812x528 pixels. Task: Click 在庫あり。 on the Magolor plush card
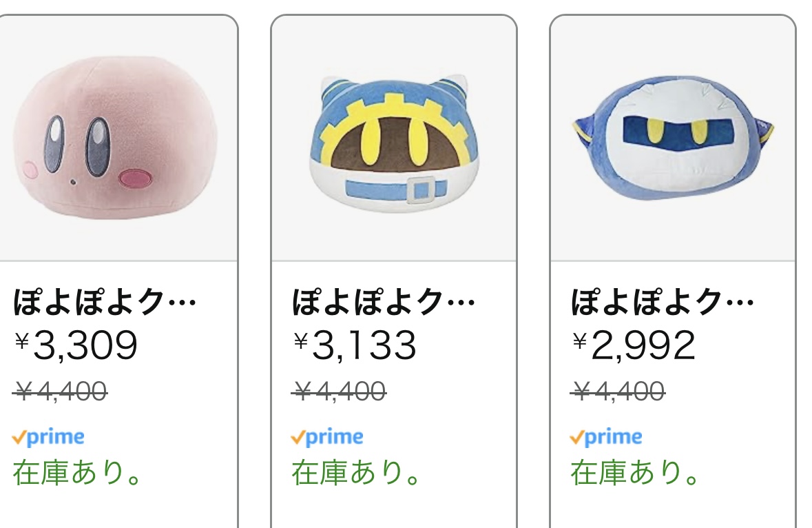tap(357, 473)
